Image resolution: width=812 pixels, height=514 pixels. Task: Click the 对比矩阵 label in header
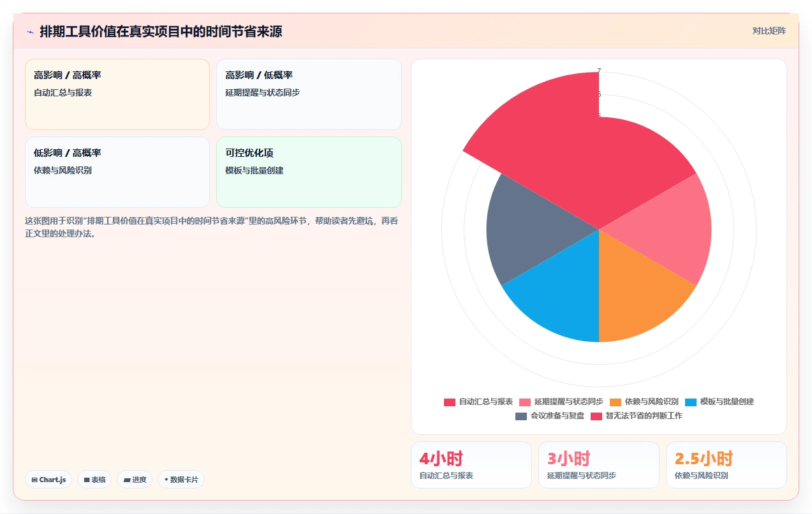point(769,31)
